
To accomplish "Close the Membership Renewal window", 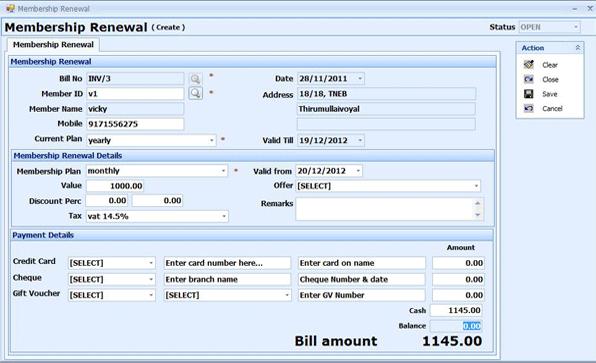I will (590, 8).
